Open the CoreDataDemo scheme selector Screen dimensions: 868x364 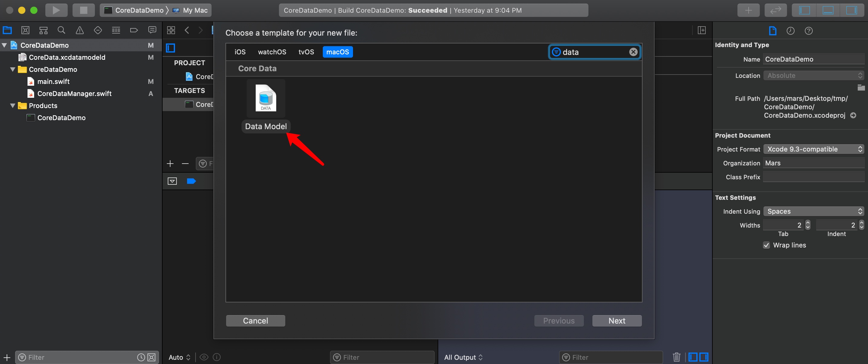[134, 10]
